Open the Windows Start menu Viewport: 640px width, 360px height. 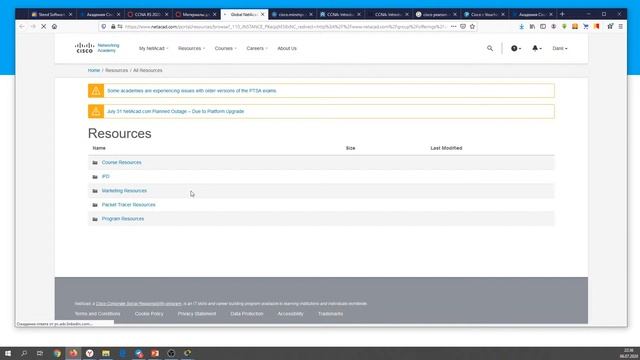pyautogui.click(x=7, y=353)
